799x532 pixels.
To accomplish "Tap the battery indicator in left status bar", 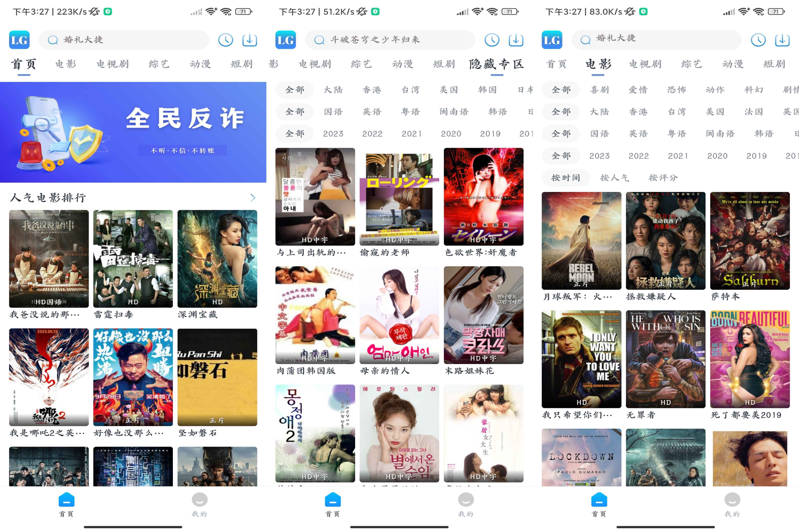I will (x=244, y=12).
